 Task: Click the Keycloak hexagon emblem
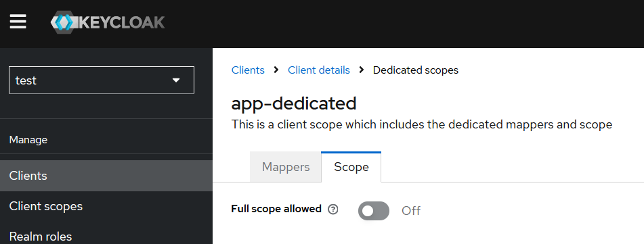coord(64,22)
